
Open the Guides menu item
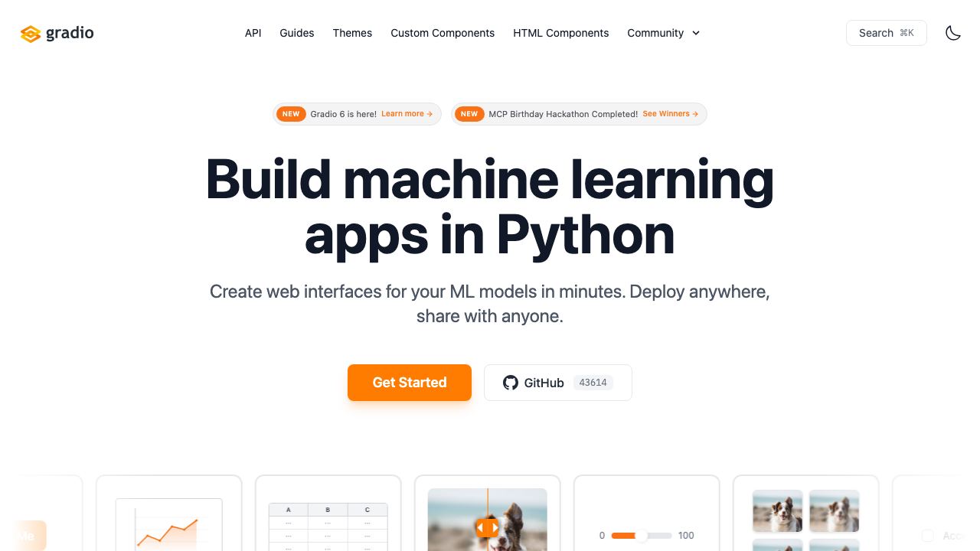click(x=297, y=33)
